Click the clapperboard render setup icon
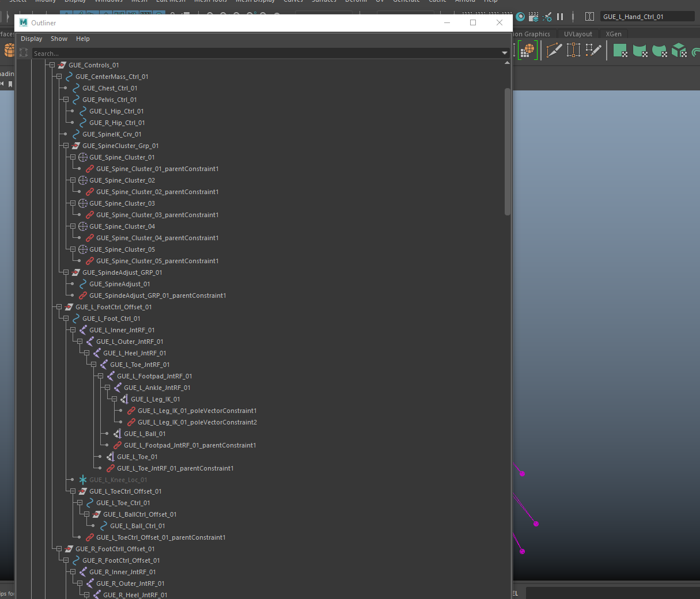This screenshot has height=599, width=700. tap(533, 17)
